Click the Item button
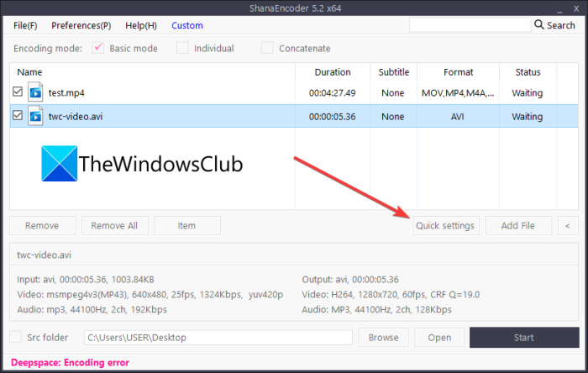588x373 pixels. (x=187, y=226)
